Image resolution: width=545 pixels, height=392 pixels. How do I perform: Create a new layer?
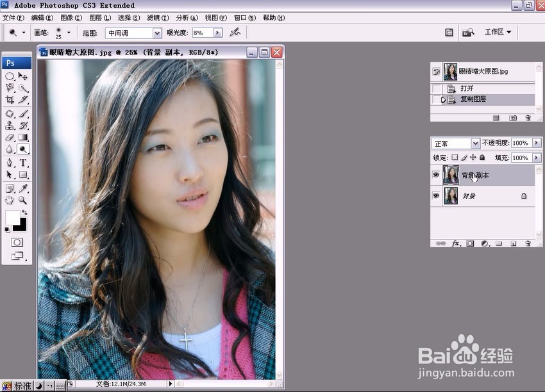tap(514, 243)
